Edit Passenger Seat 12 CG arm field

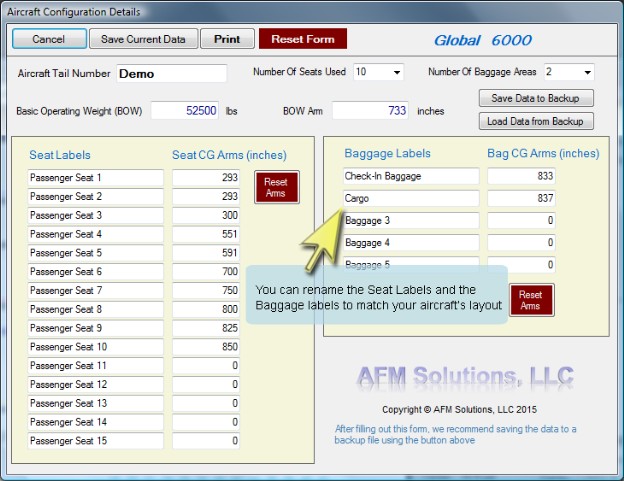tap(206, 384)
